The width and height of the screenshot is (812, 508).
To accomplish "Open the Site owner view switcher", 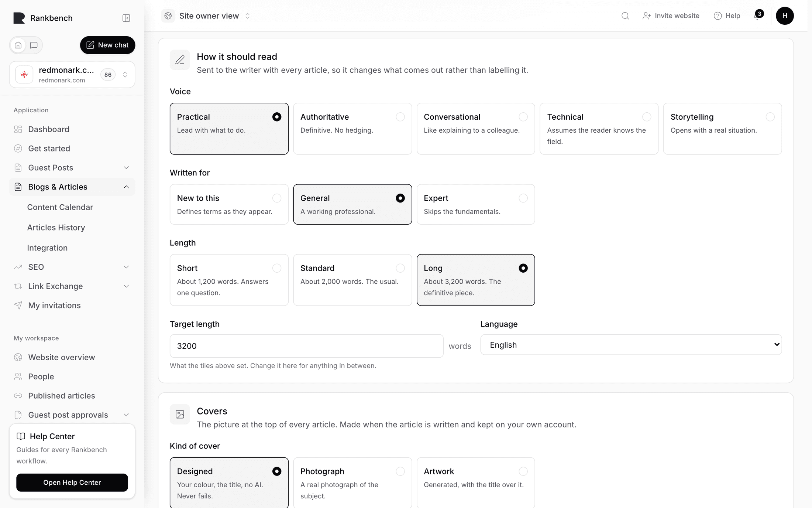I will coord(206,16).
